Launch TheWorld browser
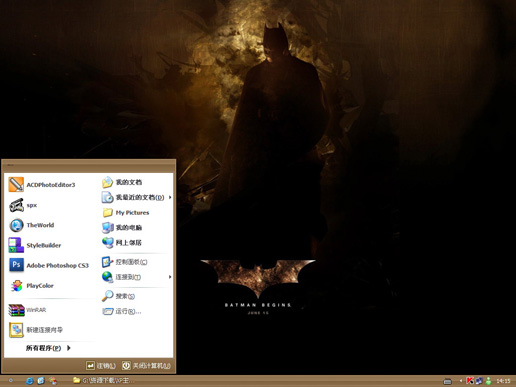This screenshot has height=387, width=516. [x=31, y=225]
